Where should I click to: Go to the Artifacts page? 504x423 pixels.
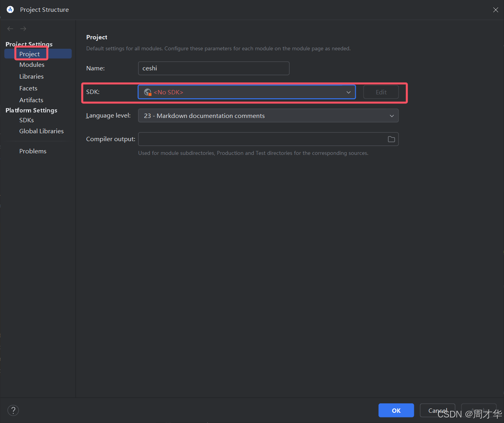click(31, 100)
